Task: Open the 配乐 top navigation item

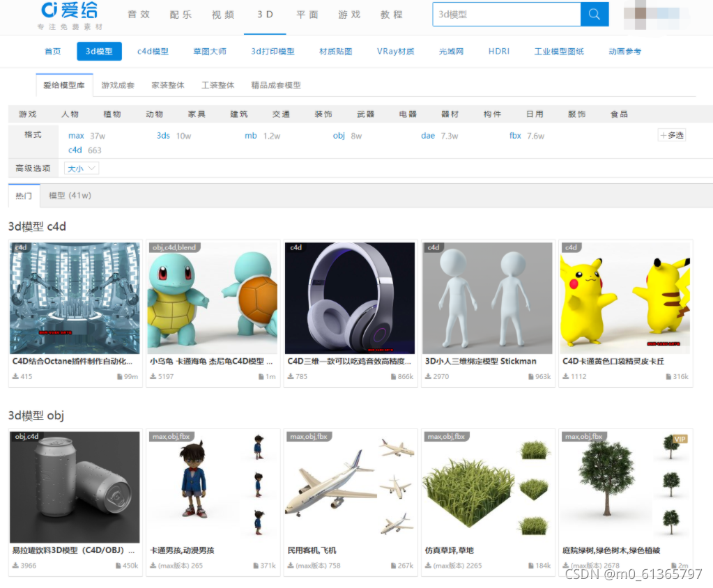Action: pos(181,15)
